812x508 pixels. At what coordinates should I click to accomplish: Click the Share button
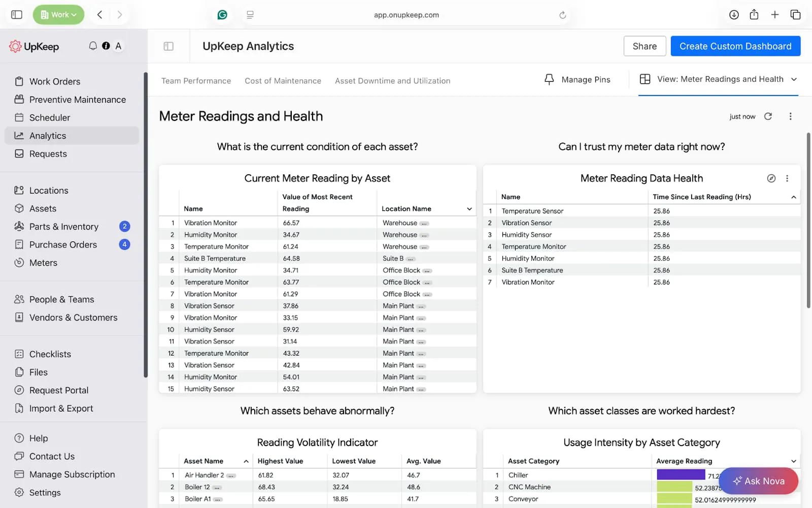[645, 46]
